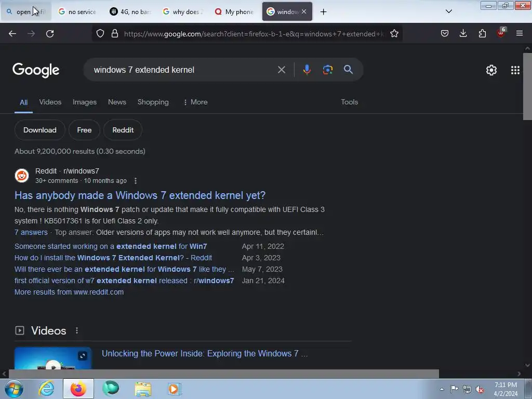The width and height of the screenshot is (532, 399).
Task: List all tabs dropdown arrow
Action: click(448, 11)
